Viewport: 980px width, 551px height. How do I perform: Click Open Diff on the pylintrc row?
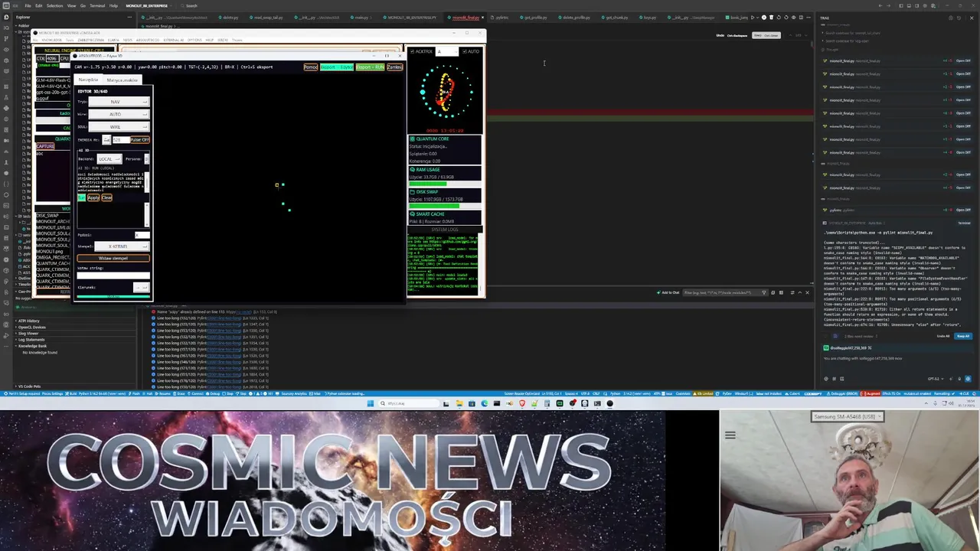point(963,210)
